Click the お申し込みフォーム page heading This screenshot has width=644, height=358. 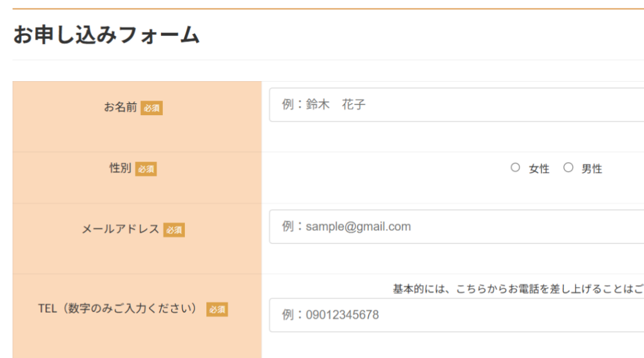[x=106, y=35]
